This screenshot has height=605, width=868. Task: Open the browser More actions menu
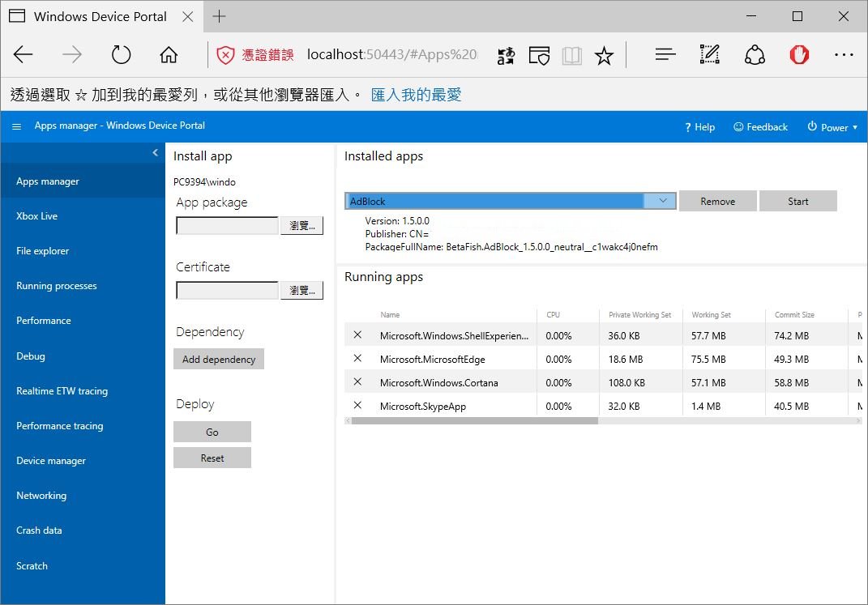point(844,55)
